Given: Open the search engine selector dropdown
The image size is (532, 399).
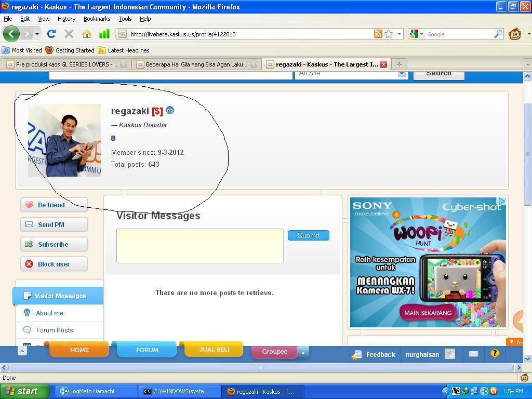Looking at the screenshot, I should 416,34.
